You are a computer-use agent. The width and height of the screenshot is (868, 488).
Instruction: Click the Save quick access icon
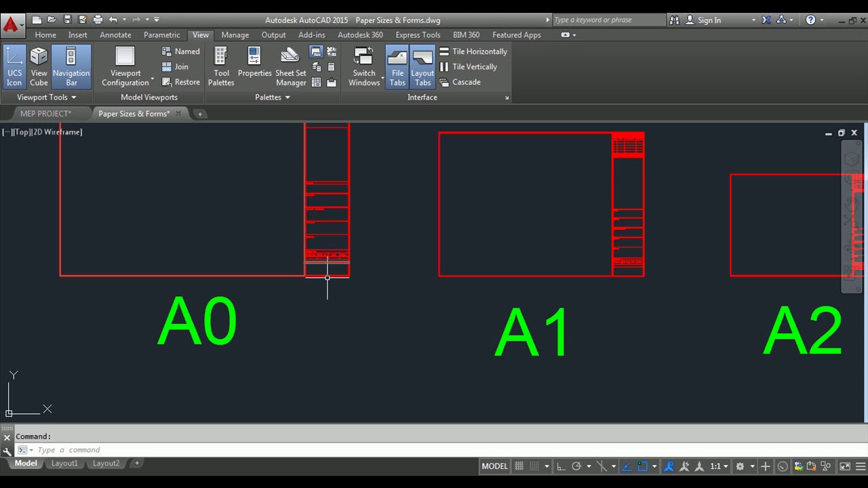tap(67, 20)
